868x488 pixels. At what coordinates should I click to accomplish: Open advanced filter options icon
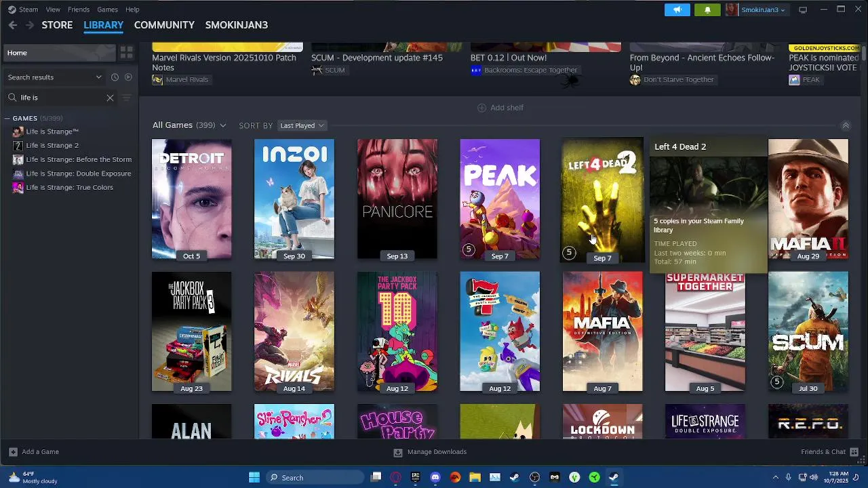126,98
